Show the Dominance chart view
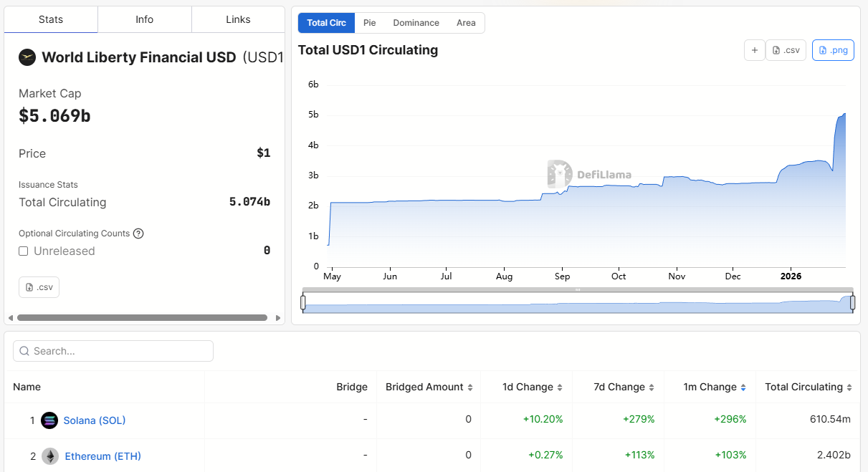This screenshot has height=472, width=868. click(x=416, y=23)
